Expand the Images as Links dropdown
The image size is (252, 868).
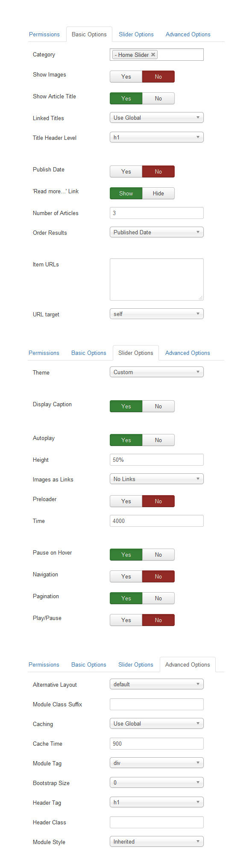click(157, 479)
